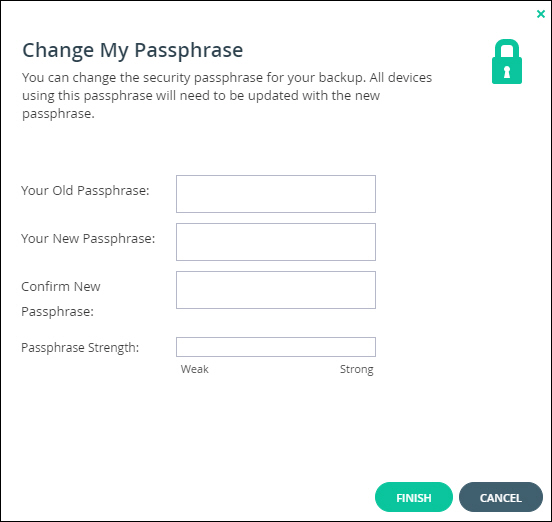Click the "Your Old Passphrase:" label
This screenshot has height=522, width=552.
tap(85, 191)
